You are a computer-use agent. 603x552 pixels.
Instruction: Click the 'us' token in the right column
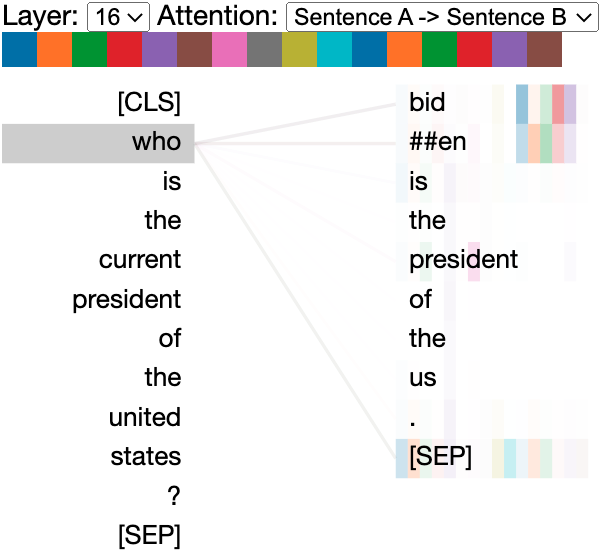point(423,378)
